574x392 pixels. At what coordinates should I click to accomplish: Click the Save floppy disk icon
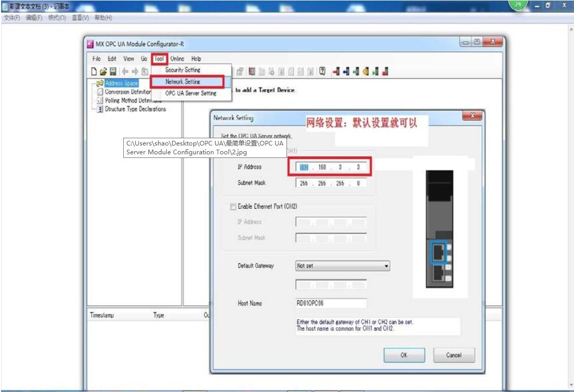(112, 71)
